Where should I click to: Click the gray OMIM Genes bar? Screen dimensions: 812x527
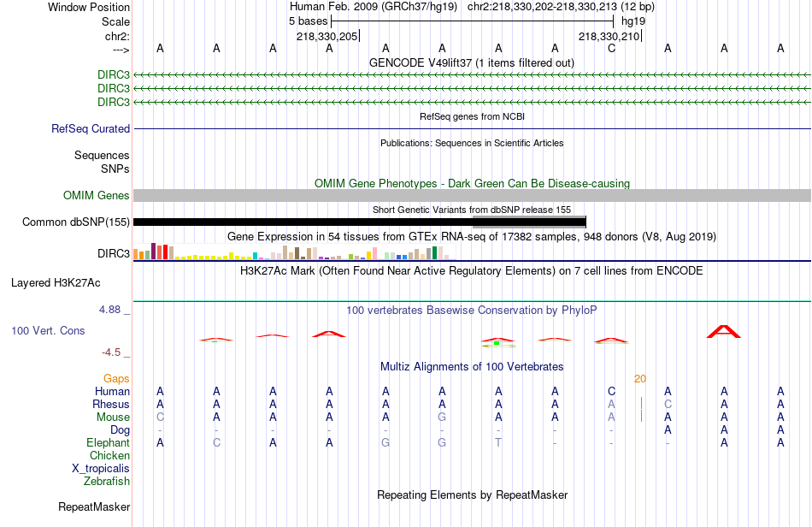(472, 195)
